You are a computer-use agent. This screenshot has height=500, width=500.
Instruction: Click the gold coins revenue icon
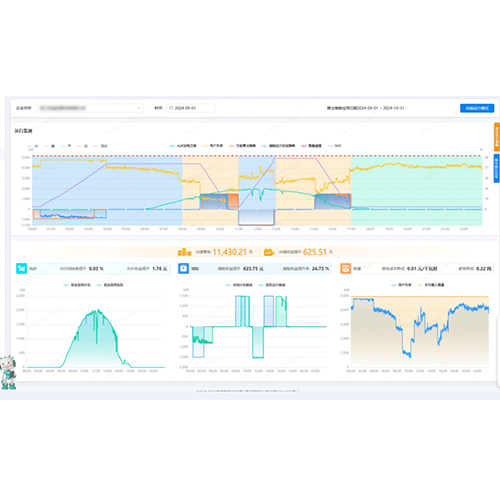tap(184, 252)
